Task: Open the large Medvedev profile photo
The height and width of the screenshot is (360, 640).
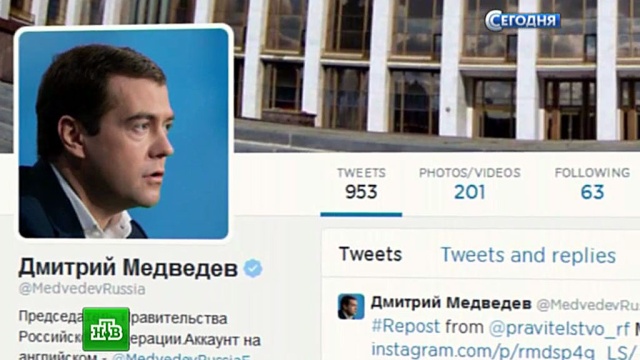Action: click(x=123, y=133)
